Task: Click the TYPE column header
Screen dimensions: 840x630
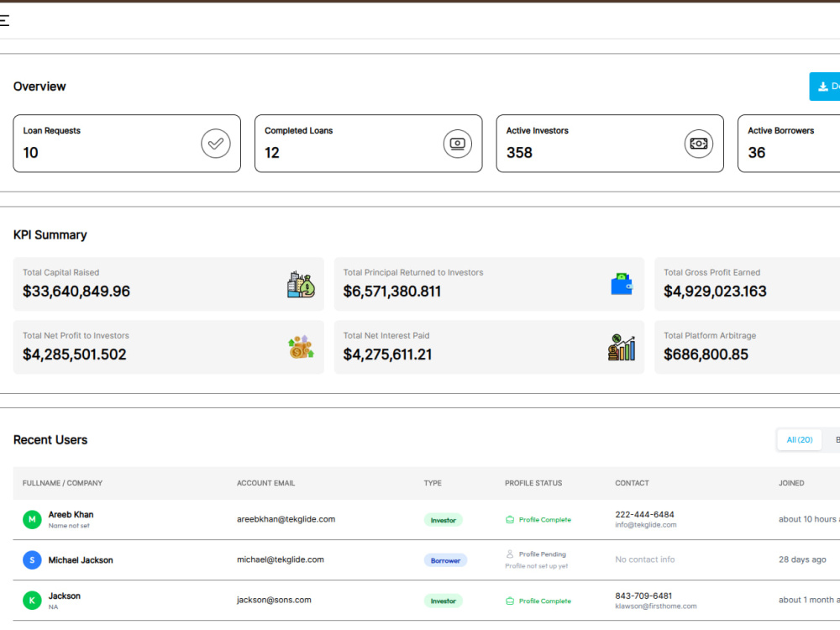Action: click(x=433, y=483)
